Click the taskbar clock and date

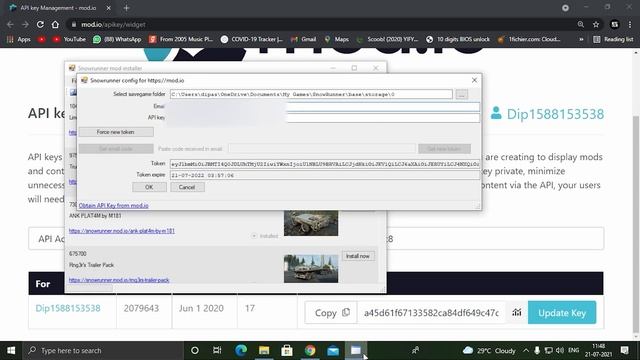[x=598, y=350]
